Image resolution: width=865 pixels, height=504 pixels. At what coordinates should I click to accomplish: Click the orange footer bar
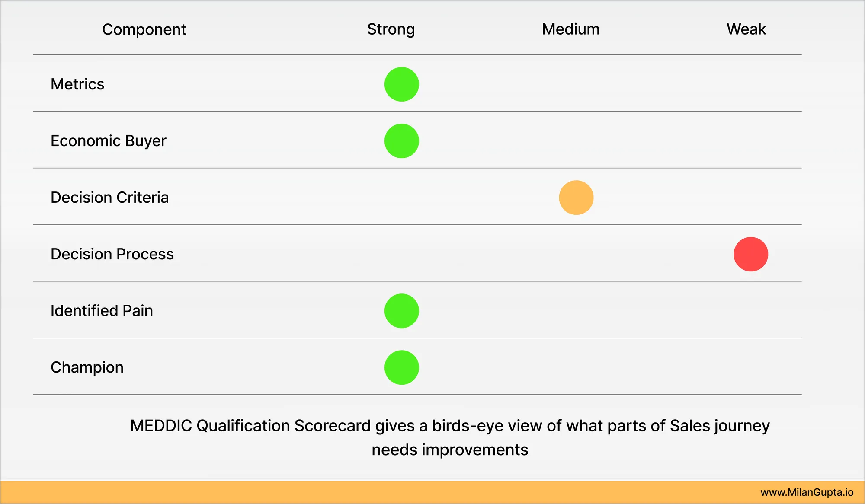[x=432, y=492]
